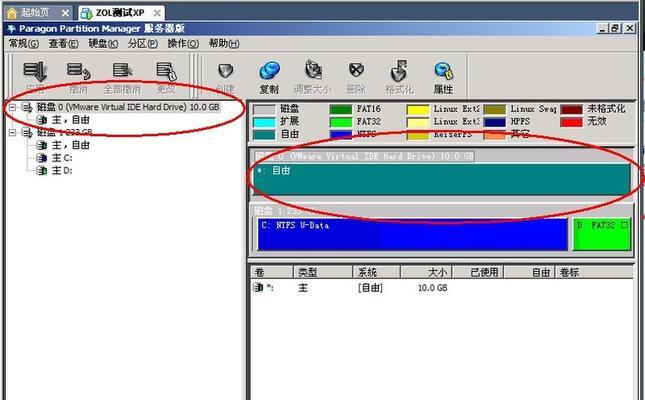Click the 系统 column header
This screenshot has width=645, height=400.
[376, 272]
